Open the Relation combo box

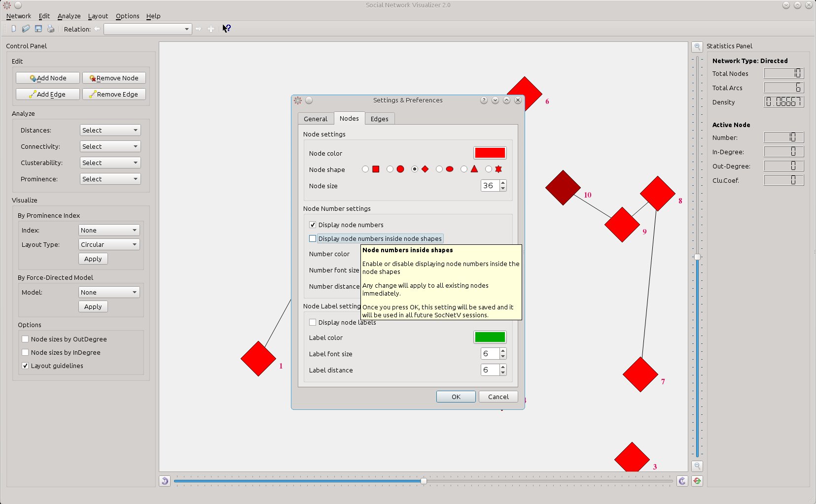point(147,29)
